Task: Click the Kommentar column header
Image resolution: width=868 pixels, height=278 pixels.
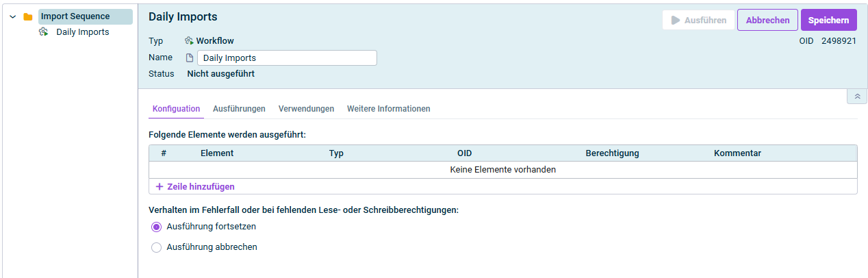Action: tap(737, 153)
